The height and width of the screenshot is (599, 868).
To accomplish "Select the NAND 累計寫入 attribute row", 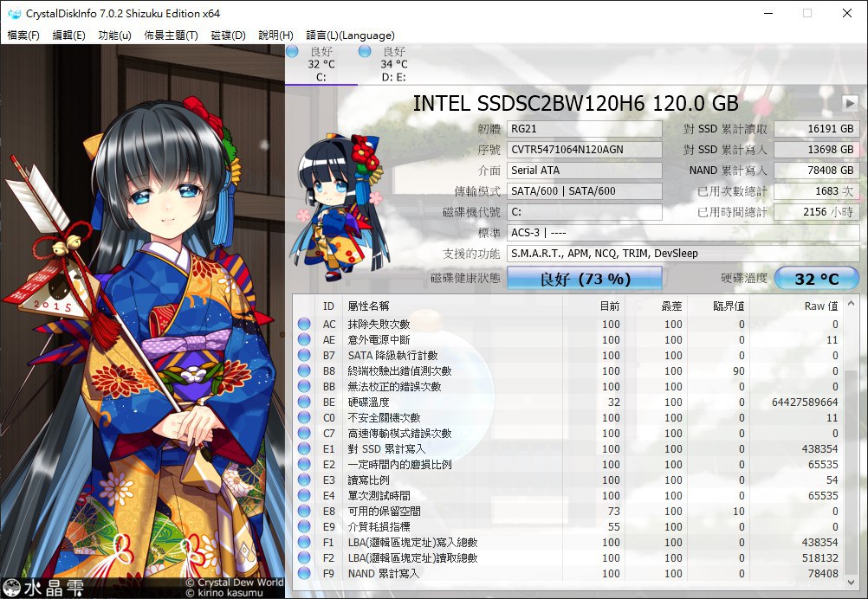I will pos(568,574).
